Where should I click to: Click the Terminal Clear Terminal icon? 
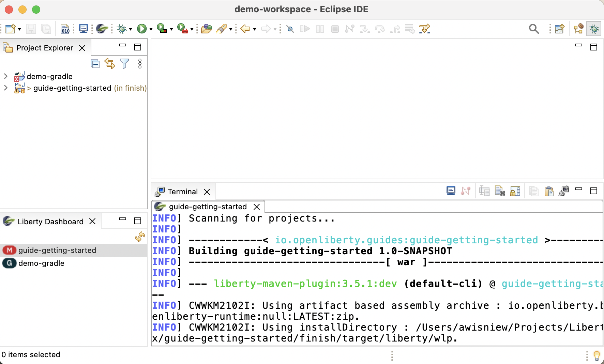point(500,191)
